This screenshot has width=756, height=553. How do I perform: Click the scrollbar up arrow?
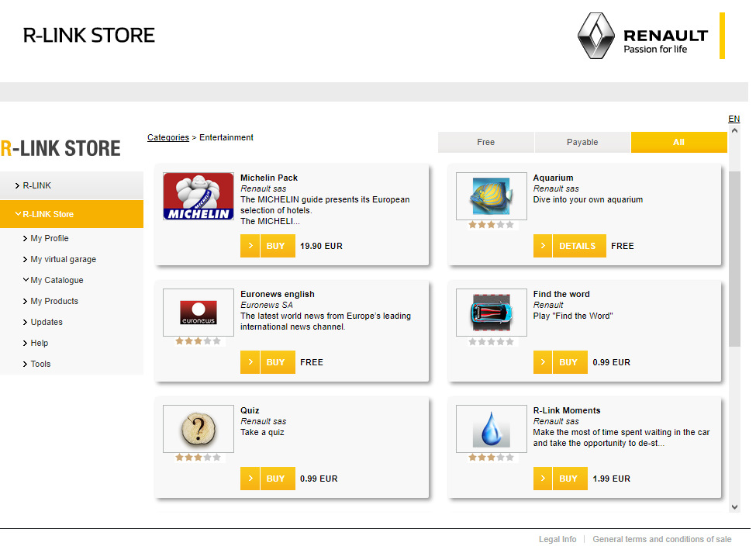(x=734, y=130)
